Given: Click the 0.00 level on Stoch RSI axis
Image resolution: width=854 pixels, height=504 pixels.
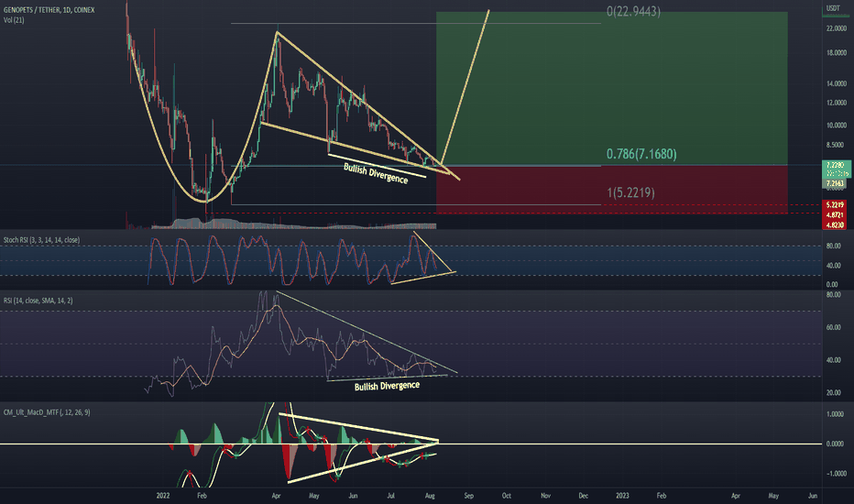Looking at the screenshot, I should (x=832, y=284).
